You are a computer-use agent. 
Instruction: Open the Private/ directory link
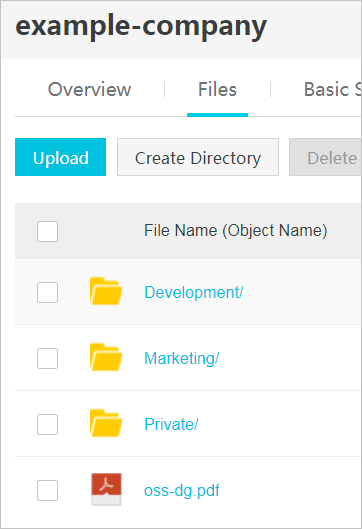click(171, 424)
